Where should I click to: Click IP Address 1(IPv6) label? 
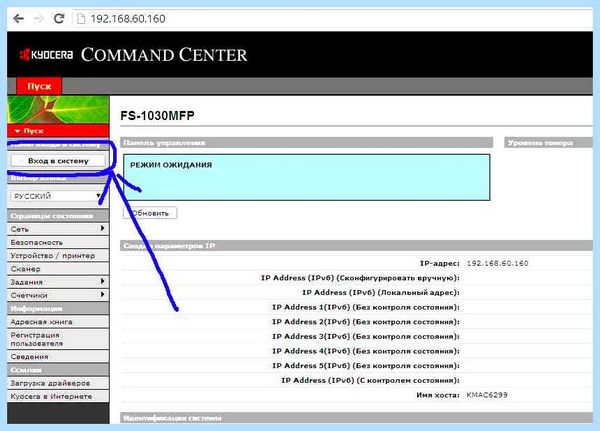pos(366,307)
